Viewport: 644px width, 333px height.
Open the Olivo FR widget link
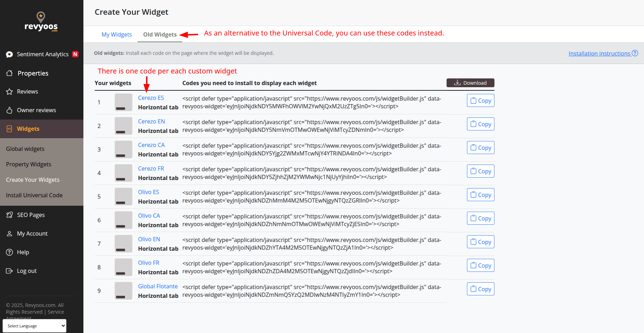(x=149, y=263)
